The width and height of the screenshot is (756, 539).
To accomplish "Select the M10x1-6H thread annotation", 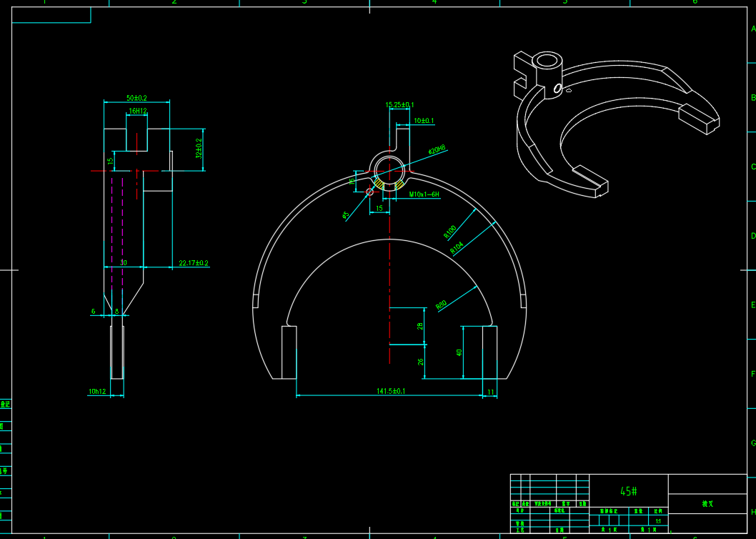I will 424,194.
